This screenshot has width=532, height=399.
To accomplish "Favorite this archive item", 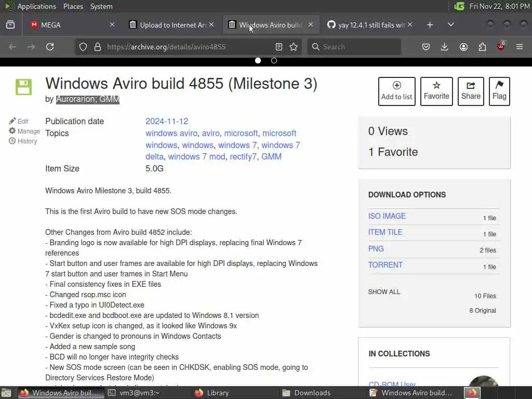I will point(436,91).
